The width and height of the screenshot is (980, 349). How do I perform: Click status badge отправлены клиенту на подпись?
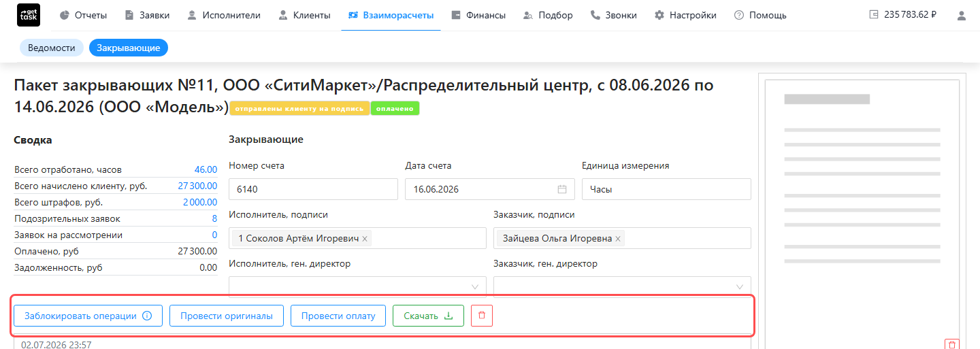299,108
